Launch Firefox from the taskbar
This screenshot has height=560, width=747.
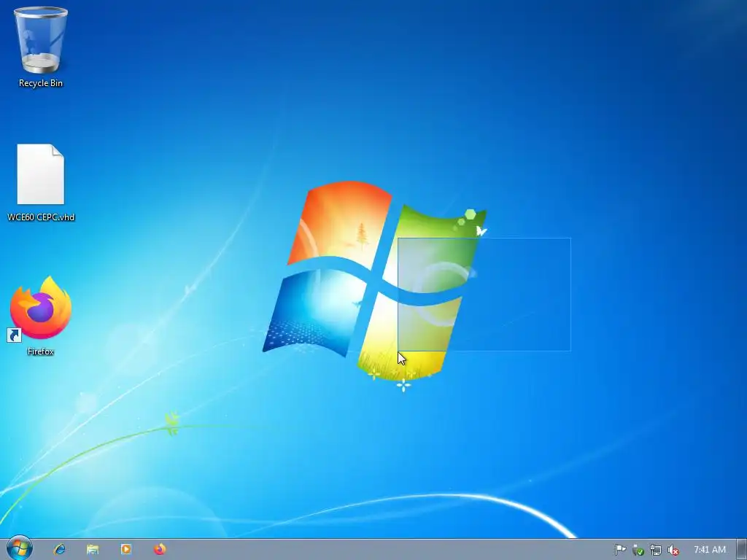[160, 549]
